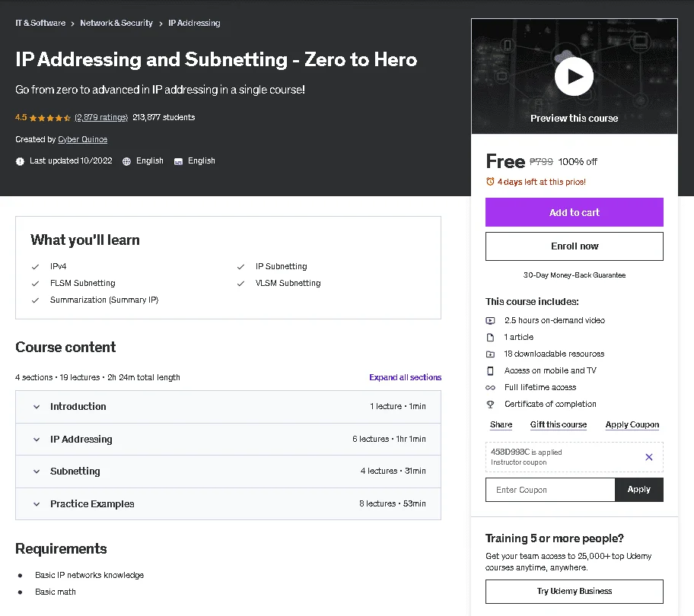This screenshot has height=616, width=694.
Task: Click '4 days left at this price!' text
Action: [x=541, y=182]
